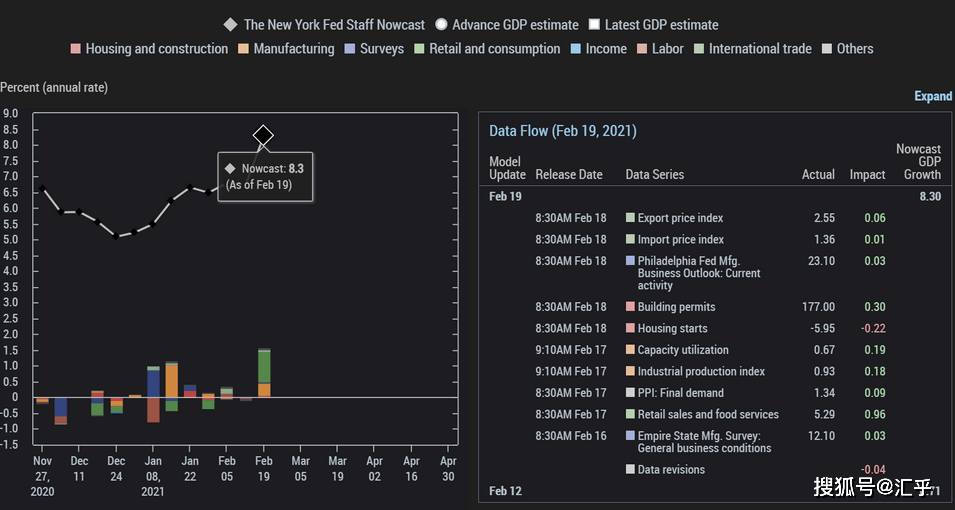955x510 pixels.
Task: Toggle the Manufacturing legend item
Action: (286, 49)
